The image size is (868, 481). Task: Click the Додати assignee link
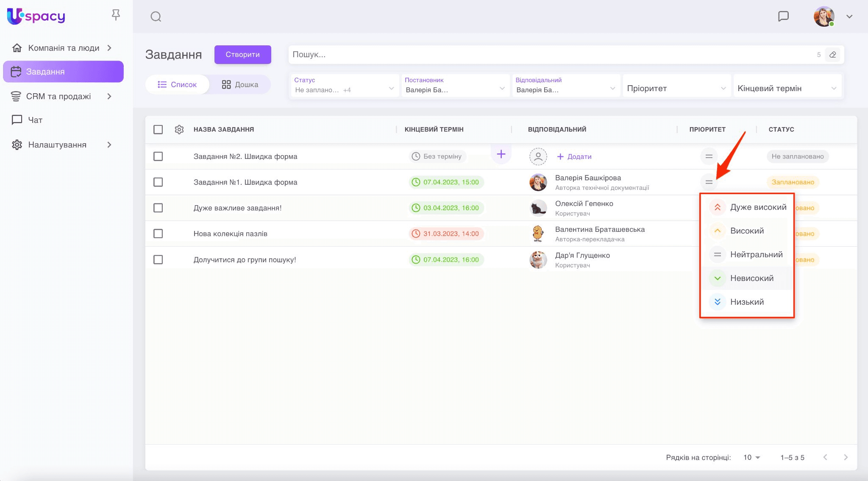(574, 156)
